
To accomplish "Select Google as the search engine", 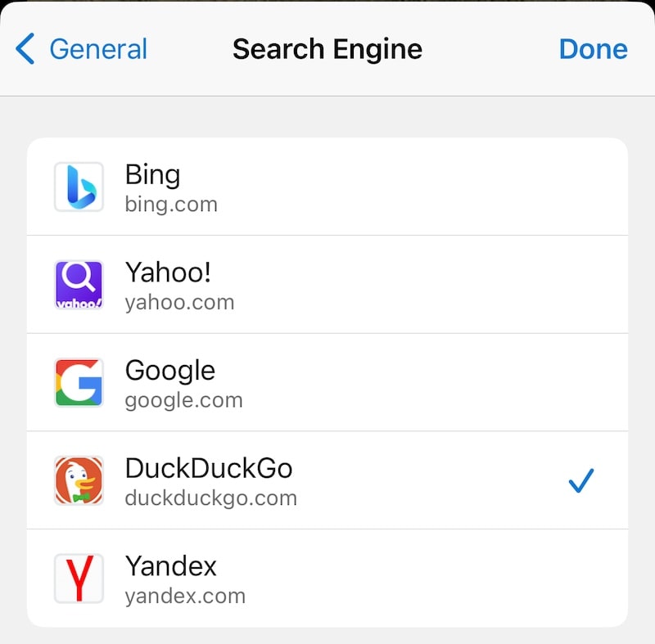I will 327,382.
